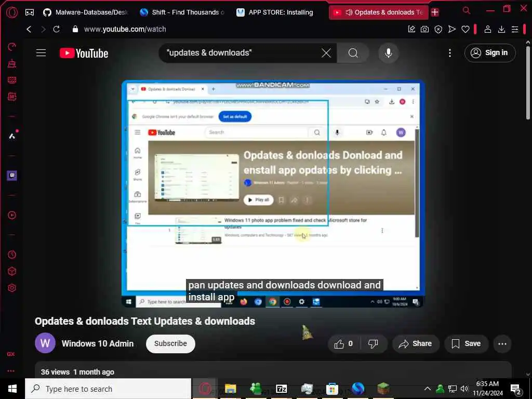Open Easy Setup sliders icon
The height and width of the screenshot is (399, 532).
pyautogui.click(x=515, y=29)
